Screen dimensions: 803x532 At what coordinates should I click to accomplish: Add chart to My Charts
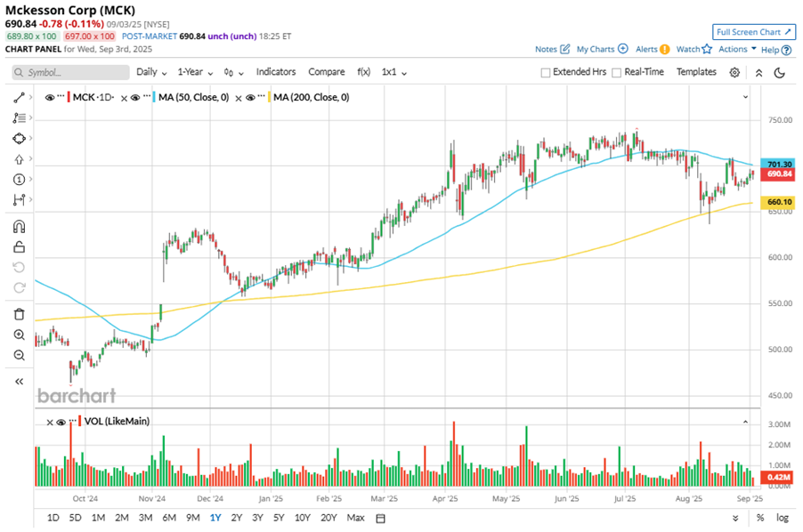(623, 49)
